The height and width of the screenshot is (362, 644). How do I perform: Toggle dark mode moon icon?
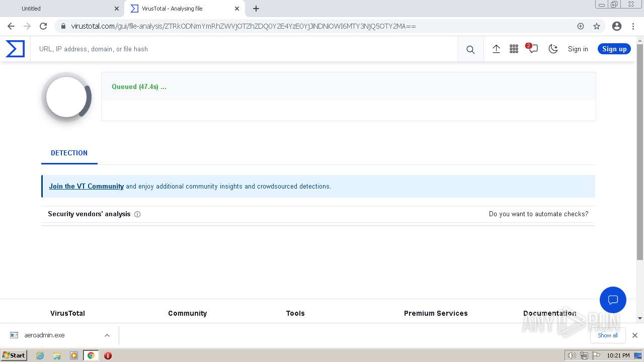[553, 49]
